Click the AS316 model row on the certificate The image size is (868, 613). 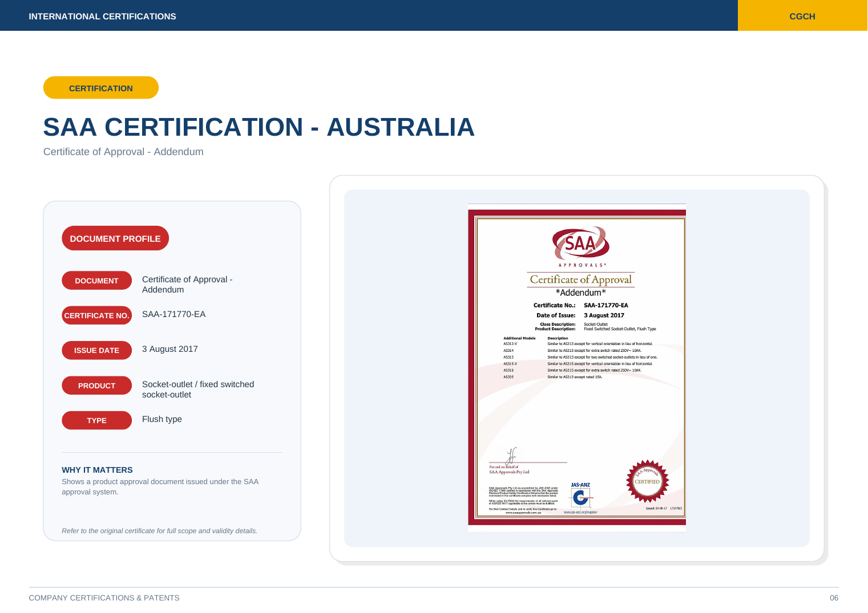572,370
